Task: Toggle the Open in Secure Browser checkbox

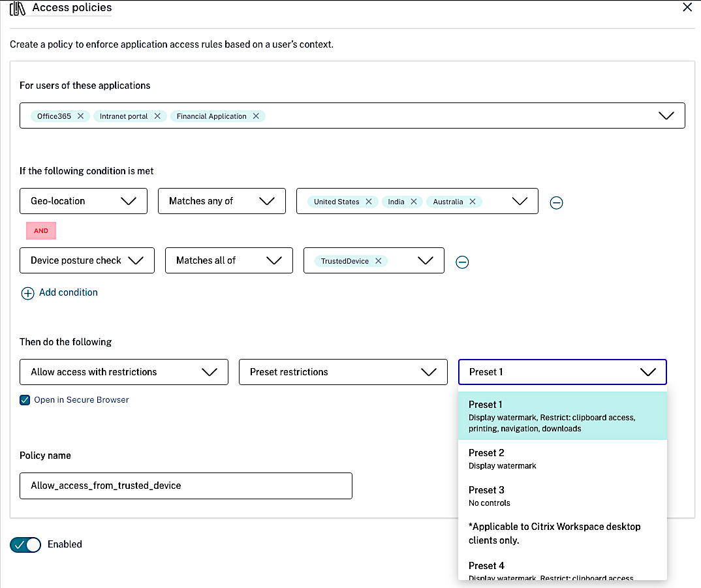Action: [x=25, y=400]
